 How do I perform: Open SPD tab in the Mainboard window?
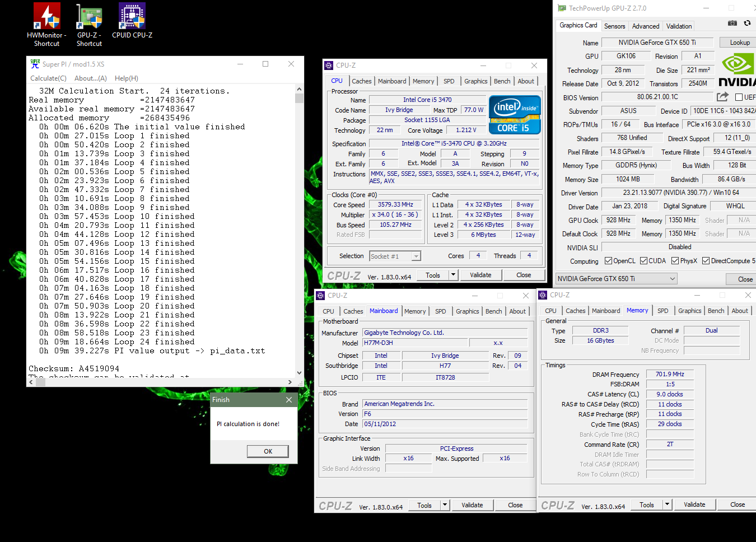(441, 311)
